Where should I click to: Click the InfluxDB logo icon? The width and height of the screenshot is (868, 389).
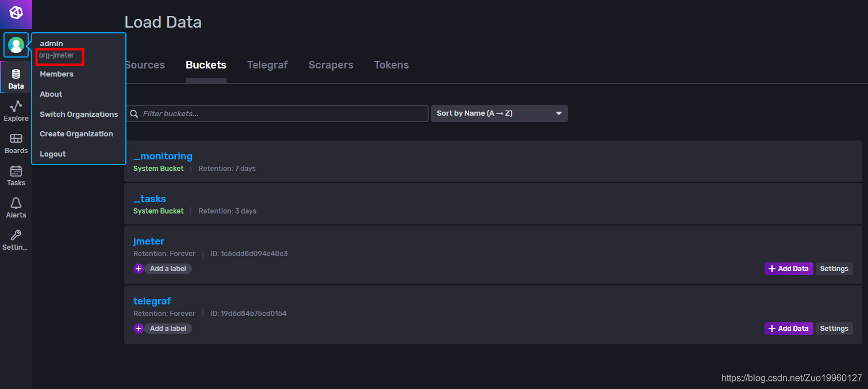16,13
